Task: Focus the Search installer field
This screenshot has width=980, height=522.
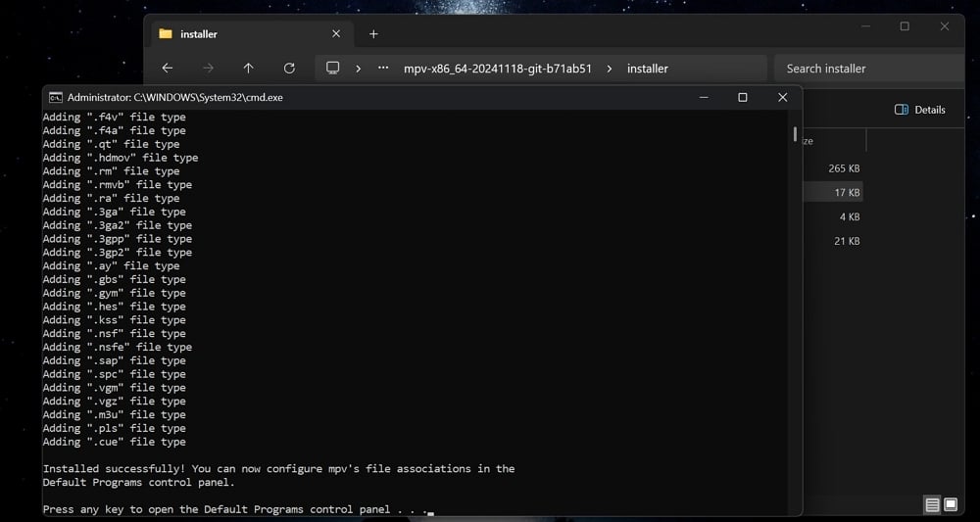Action: click(x=868, y=68)
